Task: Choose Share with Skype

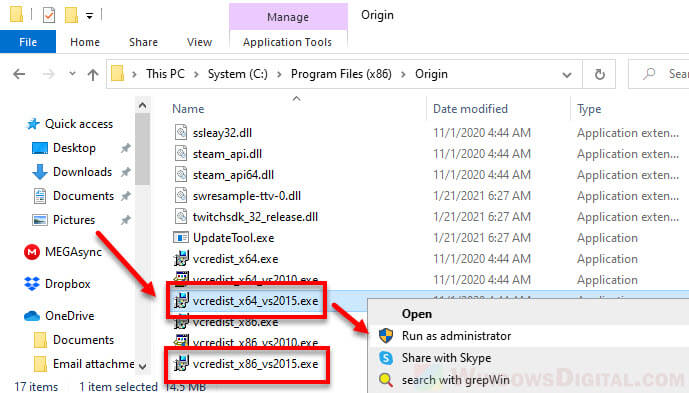Action: point(446,358)
